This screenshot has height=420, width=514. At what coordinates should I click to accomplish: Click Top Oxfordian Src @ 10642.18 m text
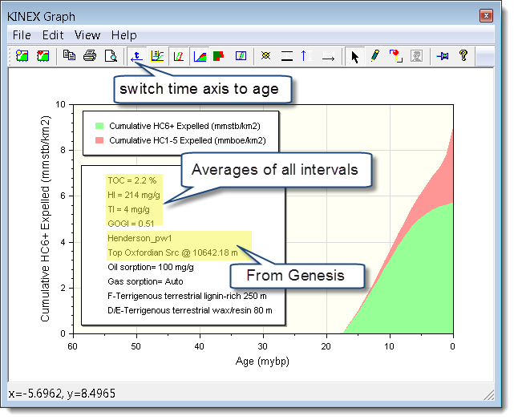pos(172,252)
